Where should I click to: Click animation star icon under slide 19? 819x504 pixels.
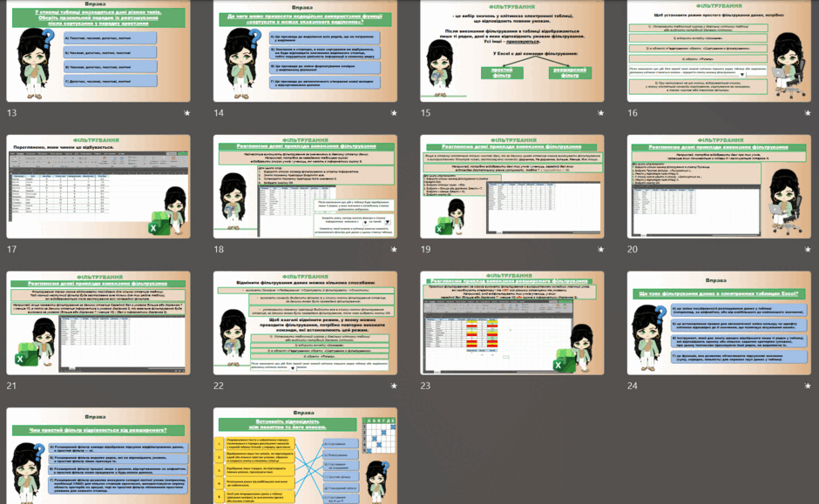coord(600,250)
